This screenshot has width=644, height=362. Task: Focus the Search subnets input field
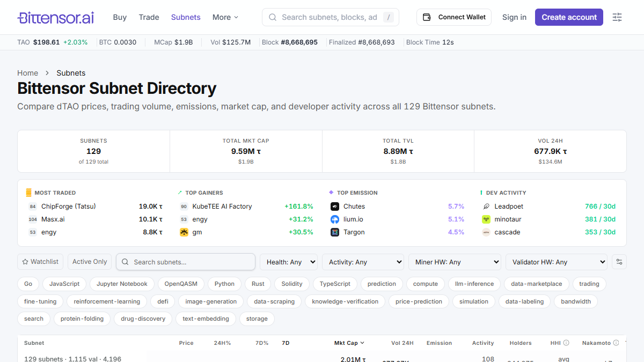click(186, 262)
